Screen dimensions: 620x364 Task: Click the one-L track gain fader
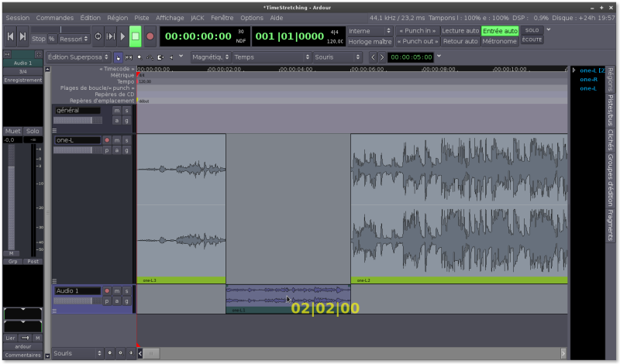77,149
